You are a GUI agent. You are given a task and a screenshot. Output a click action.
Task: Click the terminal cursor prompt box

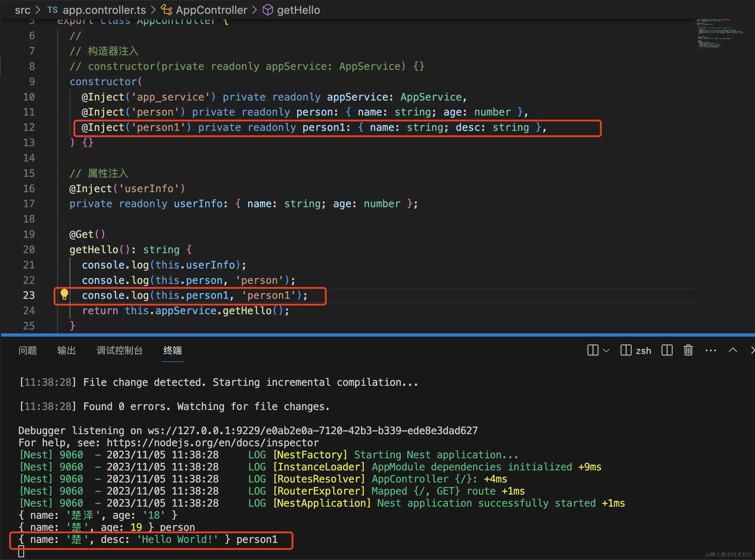click(x=21, y=551)
